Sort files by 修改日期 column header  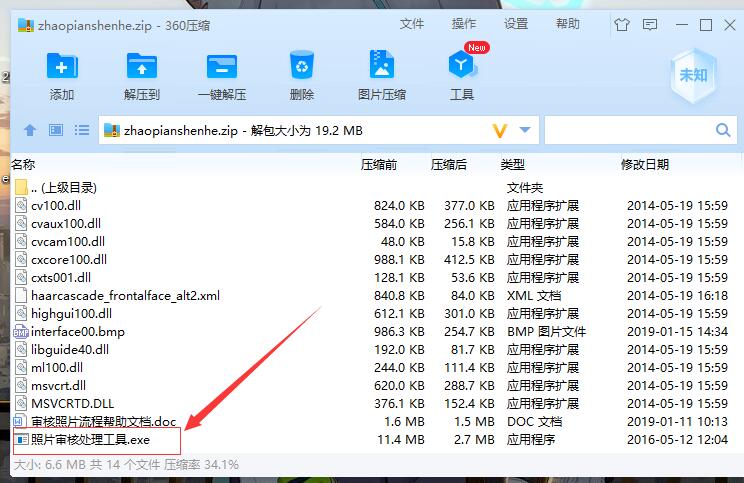(645, 164)
